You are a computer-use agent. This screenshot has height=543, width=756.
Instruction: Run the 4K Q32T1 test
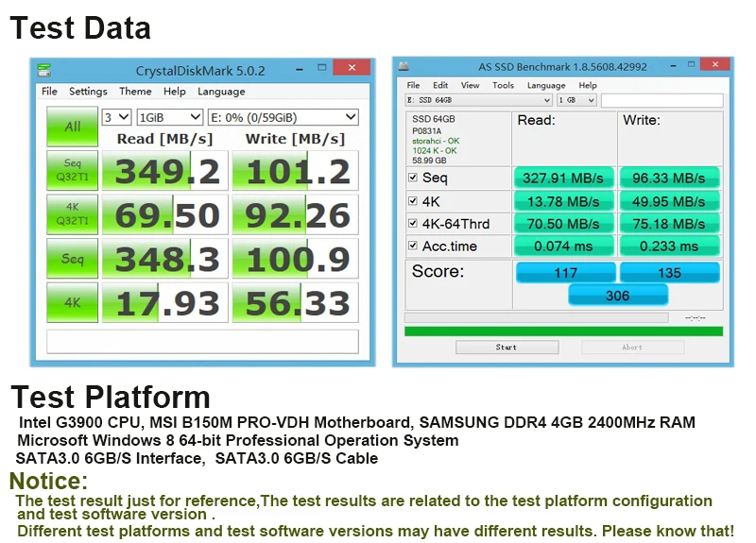coord(73,214)
